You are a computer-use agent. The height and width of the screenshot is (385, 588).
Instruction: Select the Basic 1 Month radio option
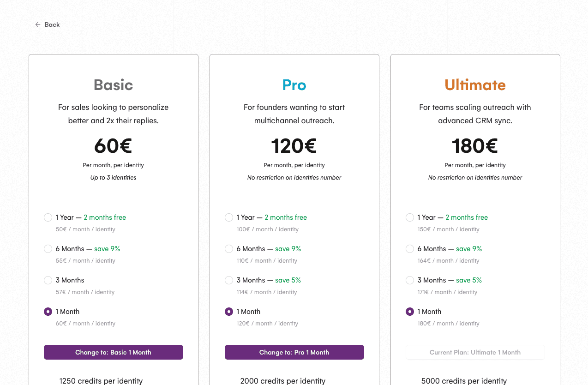pos(48,312)
